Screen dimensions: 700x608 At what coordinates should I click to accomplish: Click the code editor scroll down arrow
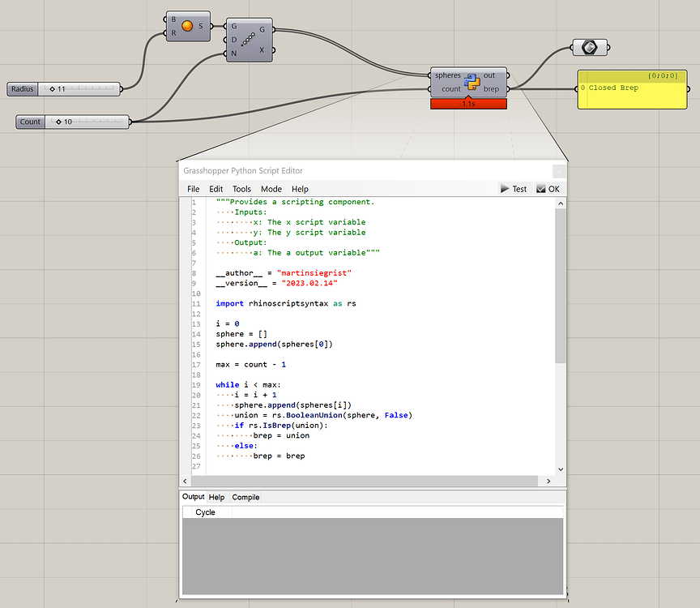[x=560, y=469]
